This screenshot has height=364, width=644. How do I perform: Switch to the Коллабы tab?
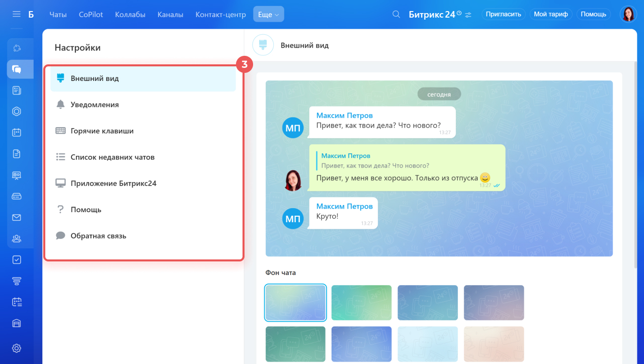(130, 15)
